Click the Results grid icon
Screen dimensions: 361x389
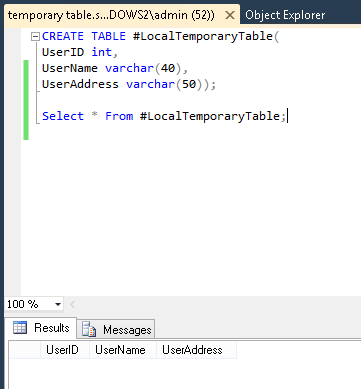point(20,328)
